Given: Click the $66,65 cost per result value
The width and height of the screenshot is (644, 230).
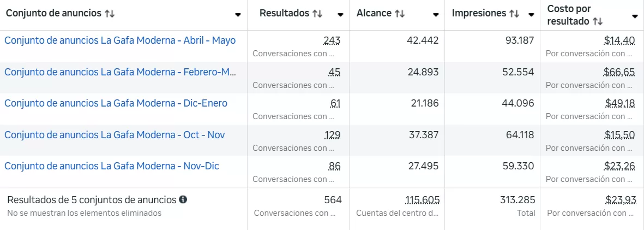Looking at the screenshot, I should [x=619, y=72].
